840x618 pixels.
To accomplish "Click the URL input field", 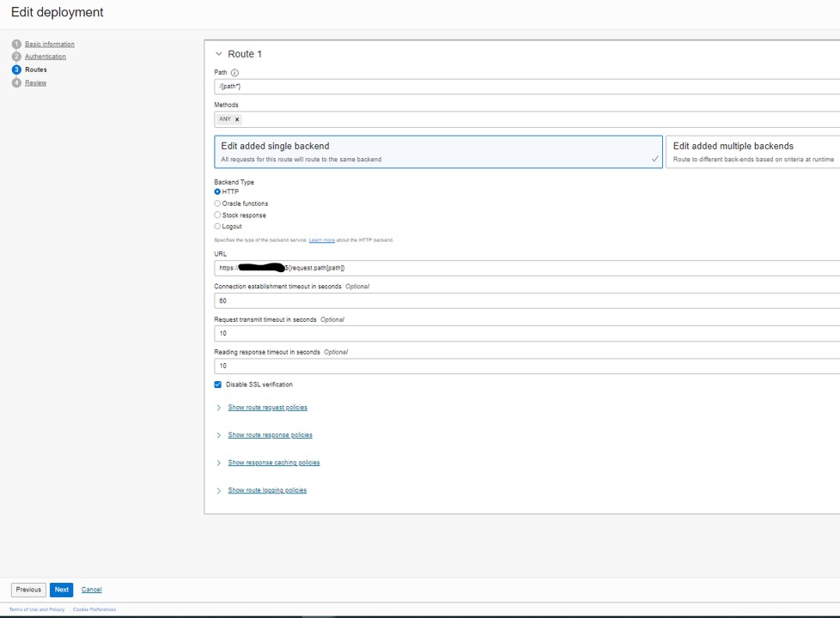I will 429,268.
